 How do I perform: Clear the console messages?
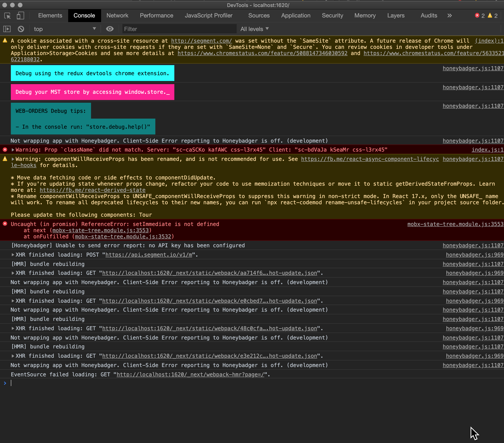point(21,29)
